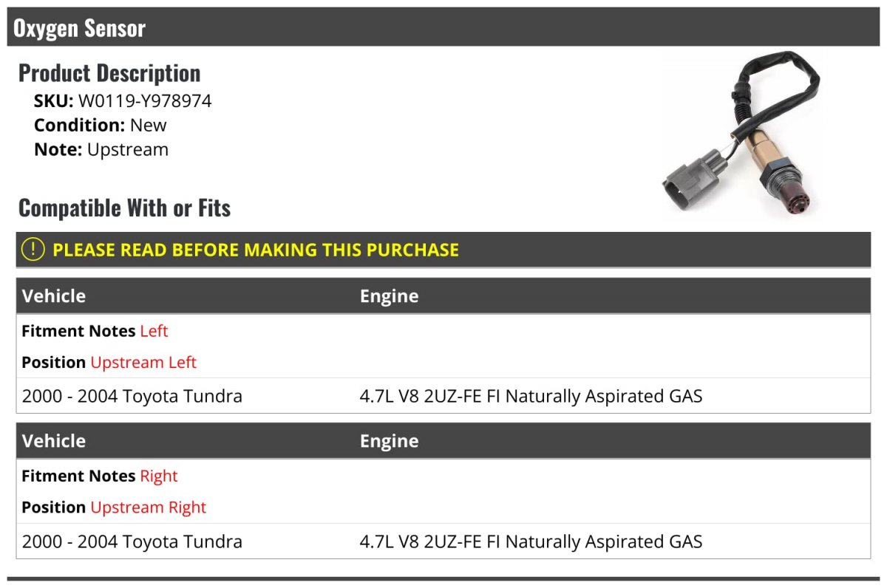Click the red Upstream Right position text

click(x=149, y=507)
